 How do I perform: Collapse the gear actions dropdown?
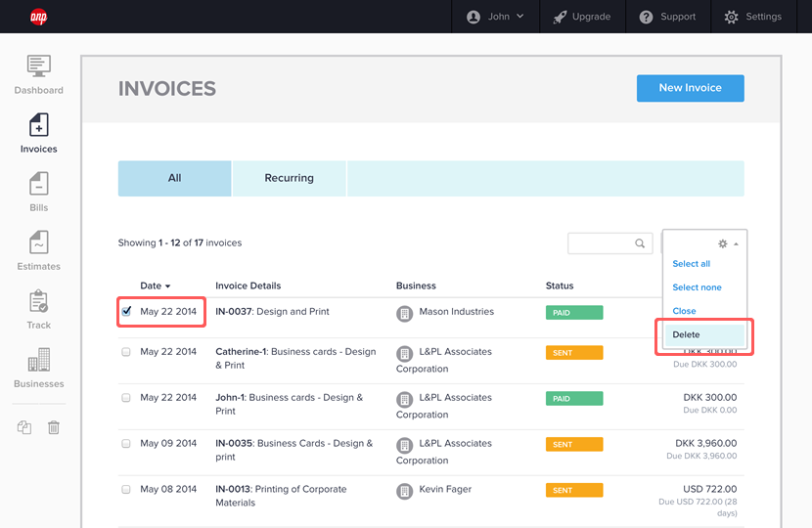pos(728,243)
